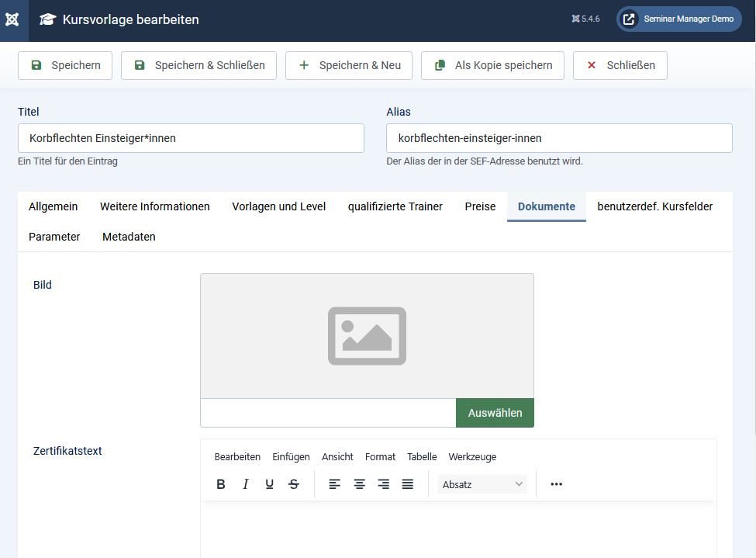This screenshot has width=756, height=558.
Task: Apply italic formatting in the editor
Action: coord(246,484)
